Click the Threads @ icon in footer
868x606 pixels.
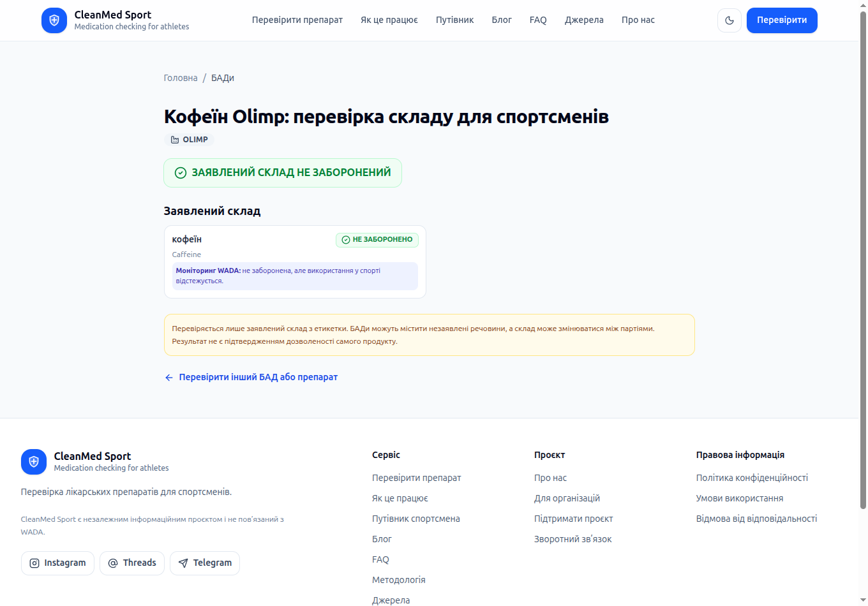(x=113, y=563)
